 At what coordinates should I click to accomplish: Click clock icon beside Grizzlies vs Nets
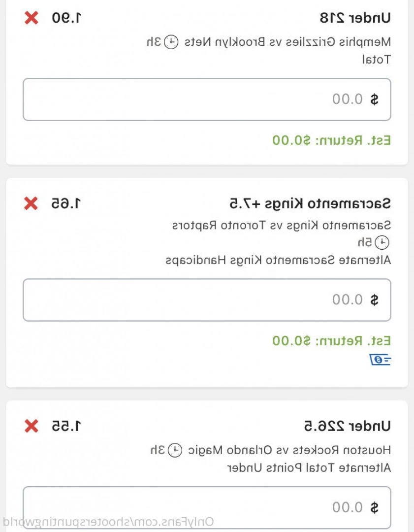(171, 42)
